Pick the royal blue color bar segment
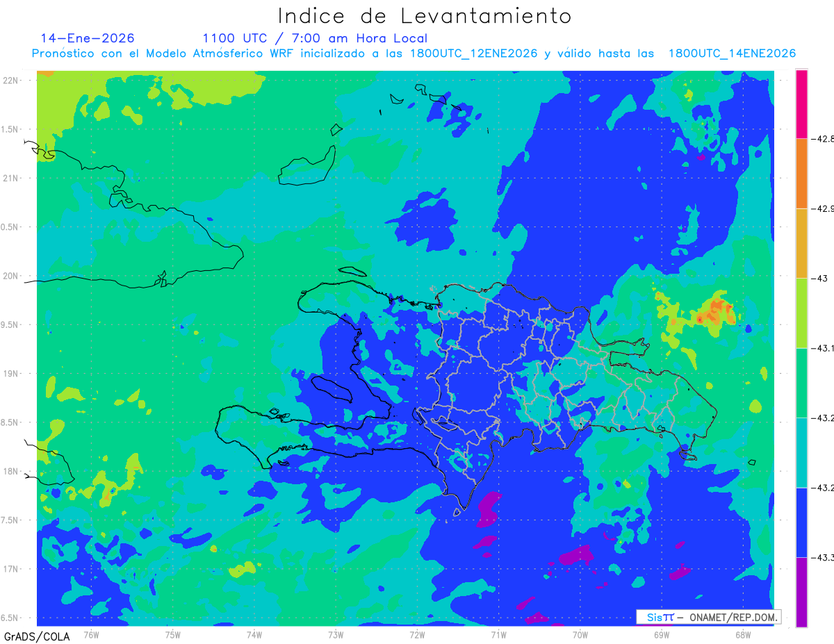Image resolution: width=834 pixels, height=644 pixels. point(801,522)
